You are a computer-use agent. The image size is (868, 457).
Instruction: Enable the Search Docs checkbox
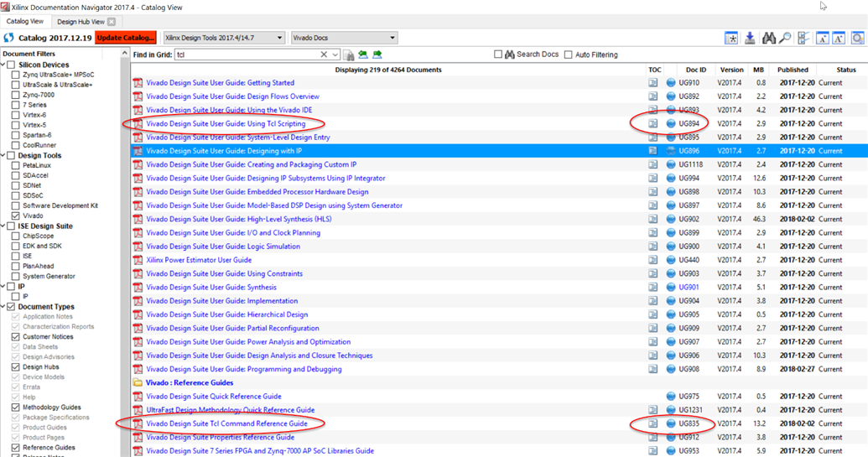click(x=497, y=55)
